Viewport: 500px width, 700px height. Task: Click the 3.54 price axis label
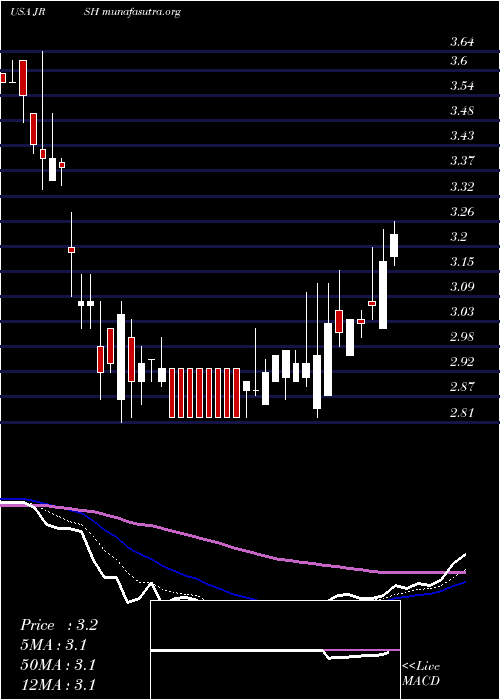pyautogui.click(x=462, y=86)
